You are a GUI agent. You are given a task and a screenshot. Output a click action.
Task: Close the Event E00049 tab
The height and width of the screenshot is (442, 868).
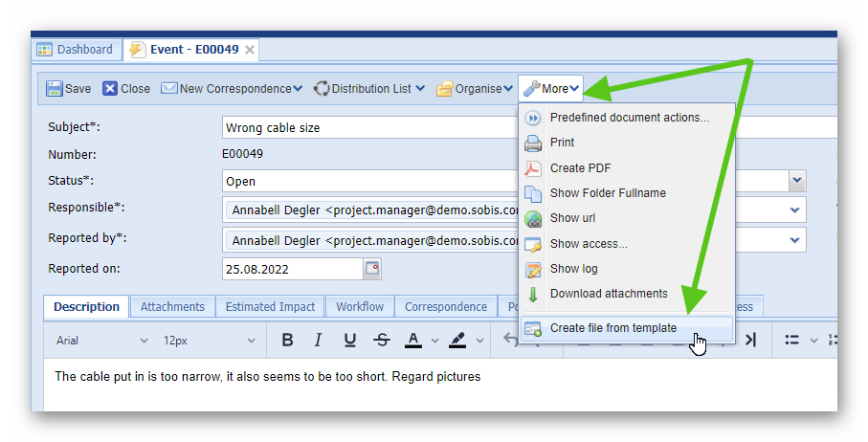[x=250, y=50]
